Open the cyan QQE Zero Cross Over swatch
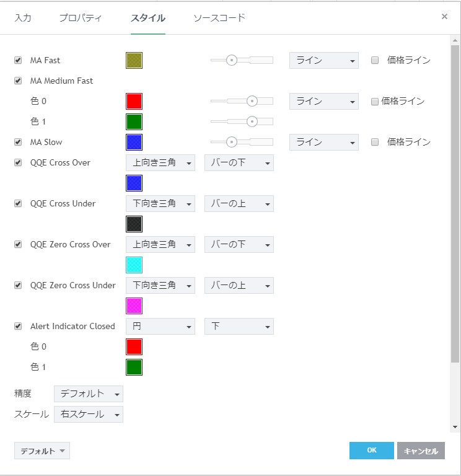461x476 pixels. coord(134,265)
